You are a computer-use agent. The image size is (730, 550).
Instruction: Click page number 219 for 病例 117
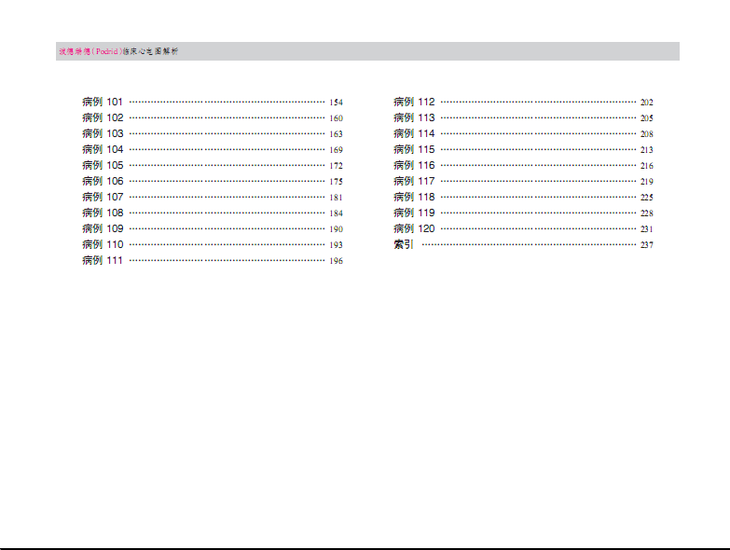point(647,182)
